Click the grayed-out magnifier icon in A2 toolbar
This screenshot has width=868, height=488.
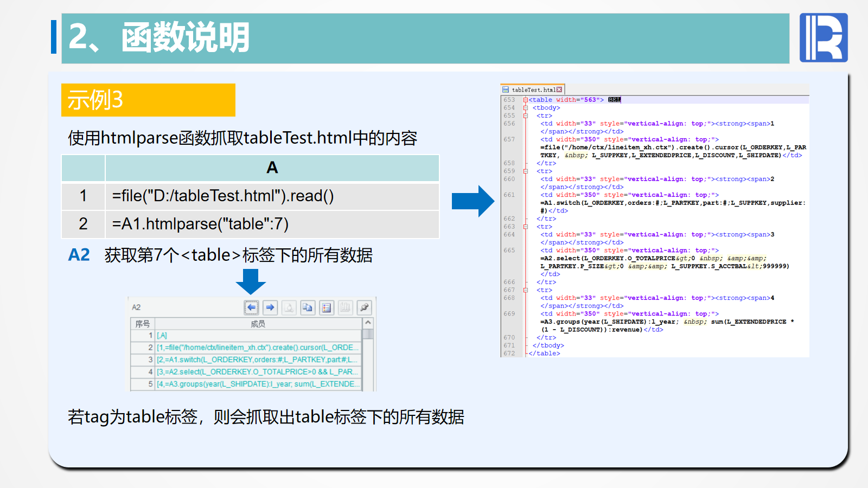[289, 307]
